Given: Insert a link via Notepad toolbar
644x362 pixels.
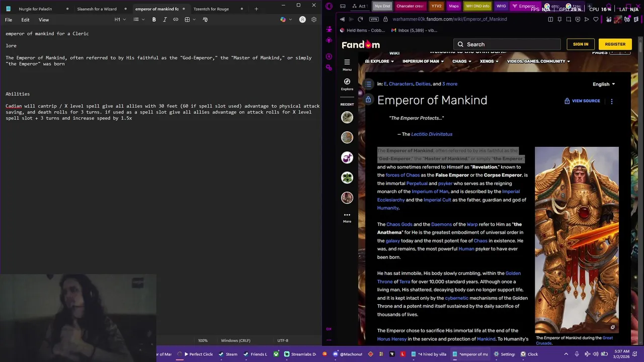Looking at the screenshot, I should (x=176, y=20).
